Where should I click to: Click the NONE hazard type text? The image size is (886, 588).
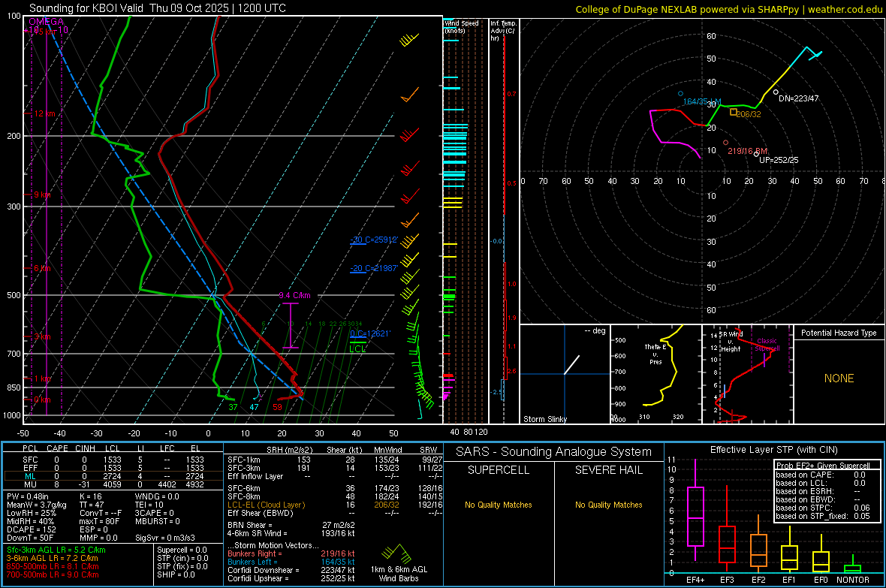(839, 378)
